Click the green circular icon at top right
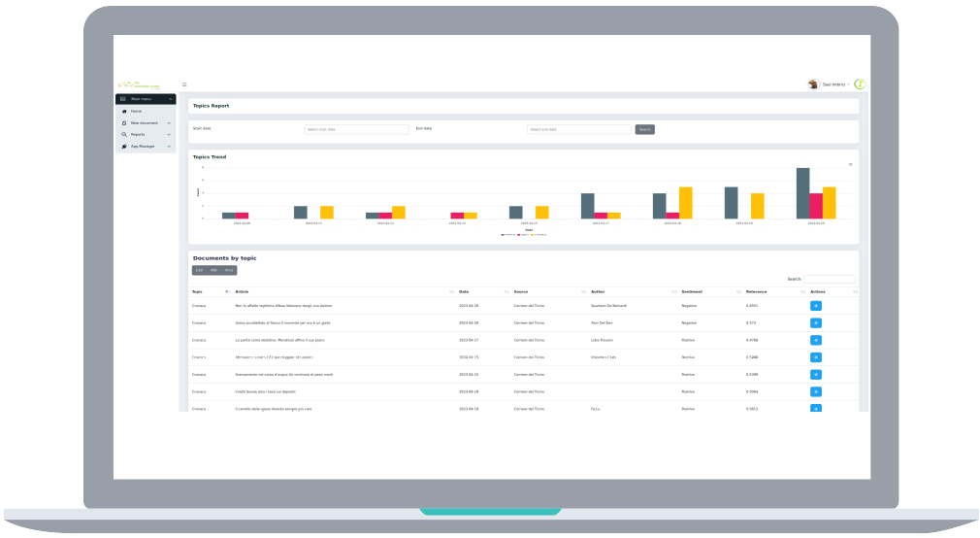The width and height of the screenshot is (980, 538). (x=860, y=84)
